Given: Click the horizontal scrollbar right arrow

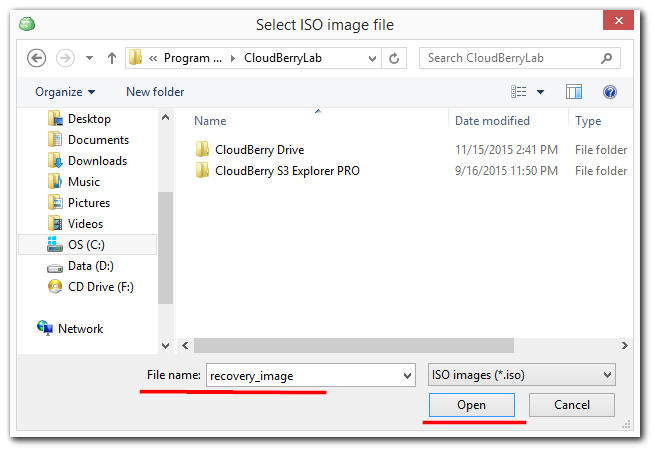Looking at the screenshot, I should pyautogui.click(x=624, y=345).
